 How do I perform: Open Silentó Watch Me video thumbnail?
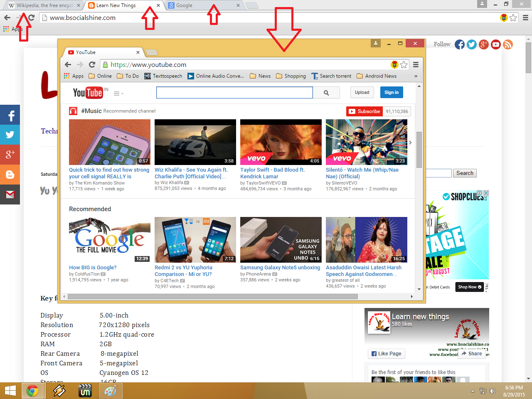pyautogui.click(x=367, y=142)
